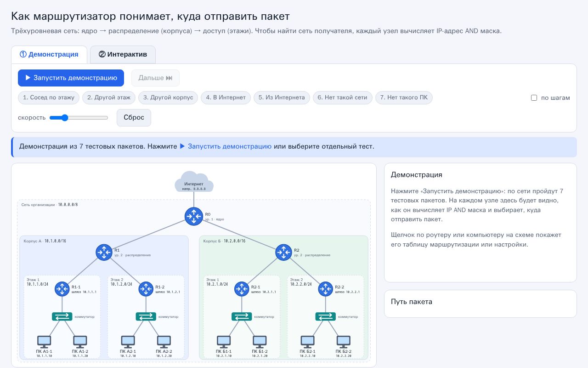Click the Сброс button
The image size is (588, 368).
(x=134, y=117)
